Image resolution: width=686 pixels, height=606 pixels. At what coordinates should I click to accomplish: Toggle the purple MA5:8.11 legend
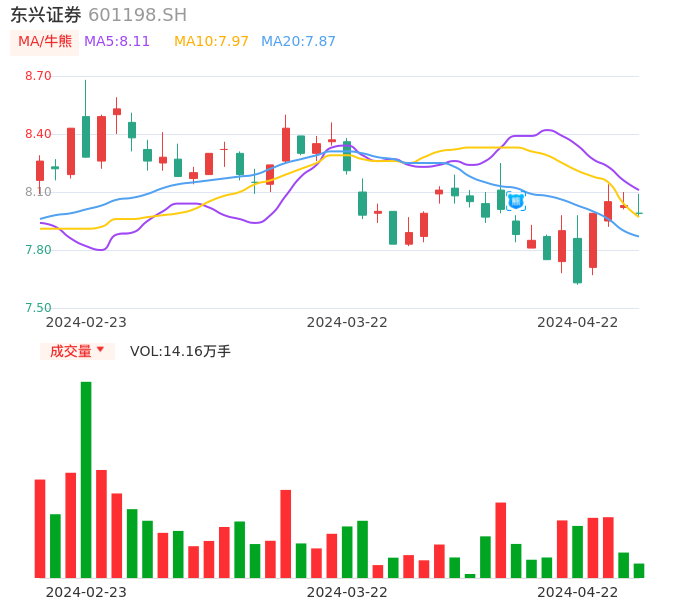(x=117, y=42)
